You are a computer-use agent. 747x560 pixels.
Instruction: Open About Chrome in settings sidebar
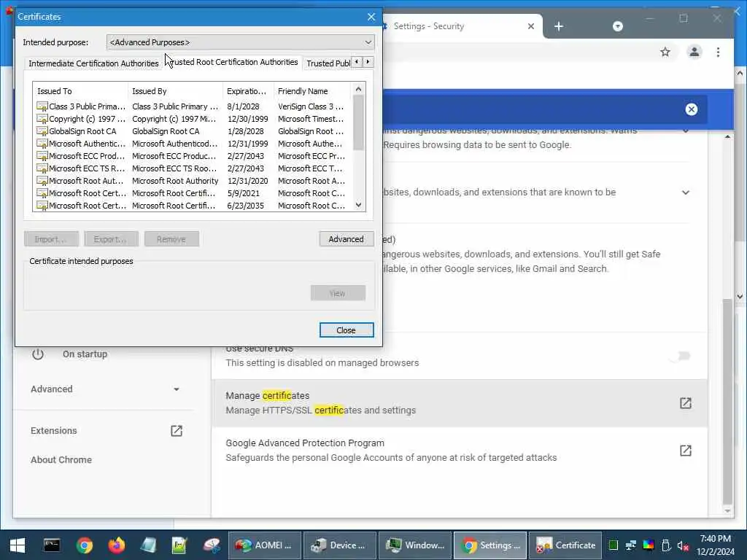61,459
